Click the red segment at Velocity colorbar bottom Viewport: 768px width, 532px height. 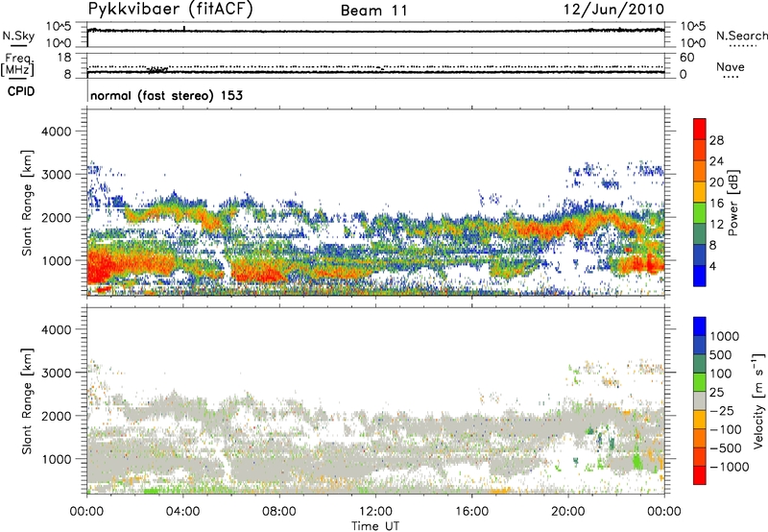pyautogui.click(x=700, y=475)
